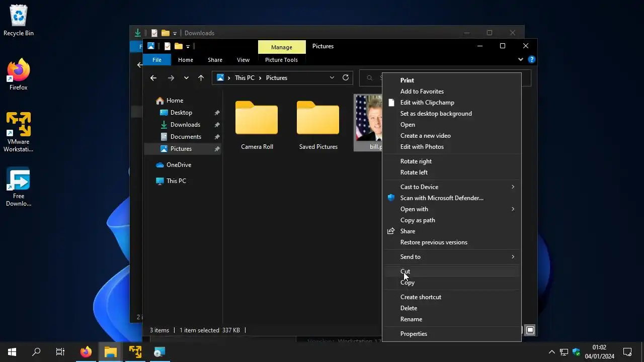The width and height of the screenshot is (644, 362).
Task: Choose Set as desktop background
Action: [x=436, y=114]
